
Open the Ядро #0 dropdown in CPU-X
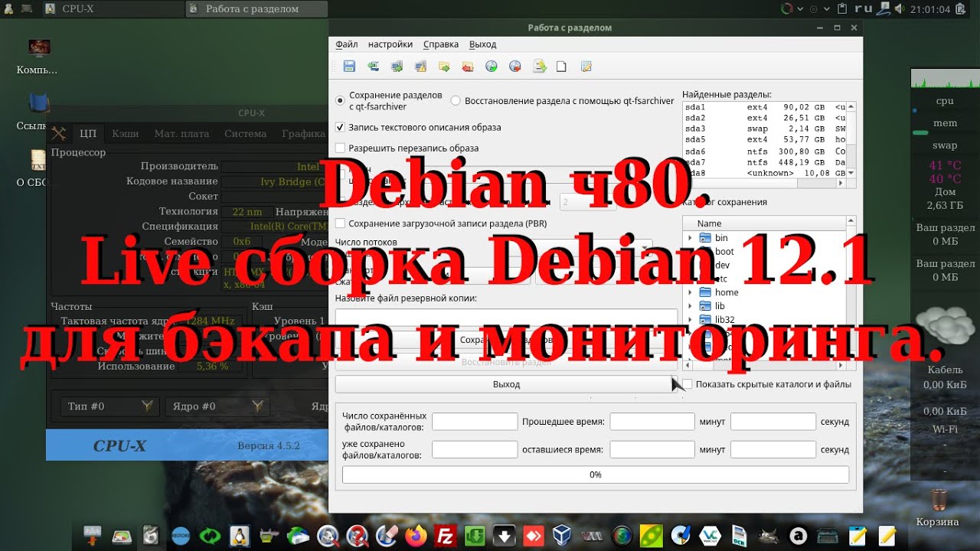217,406
